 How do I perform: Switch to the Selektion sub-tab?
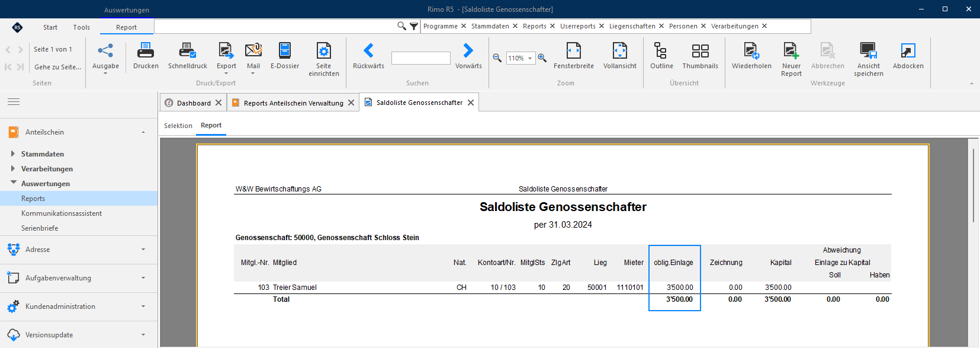[x=178, y=126]
